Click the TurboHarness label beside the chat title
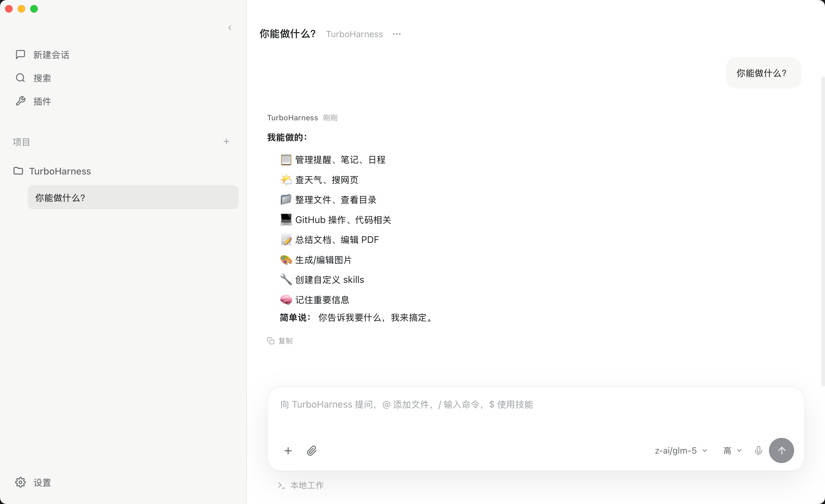825x504 pixels. [354, 34]
